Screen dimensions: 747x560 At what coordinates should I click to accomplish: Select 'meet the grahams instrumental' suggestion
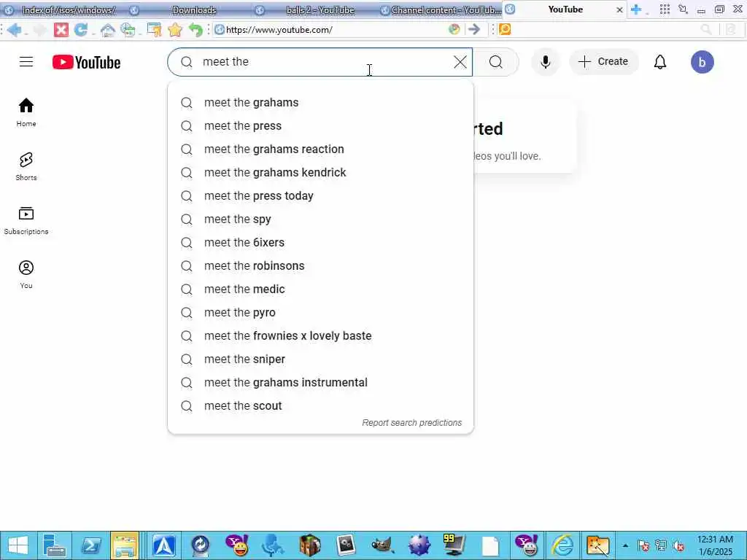click(321, 382)
